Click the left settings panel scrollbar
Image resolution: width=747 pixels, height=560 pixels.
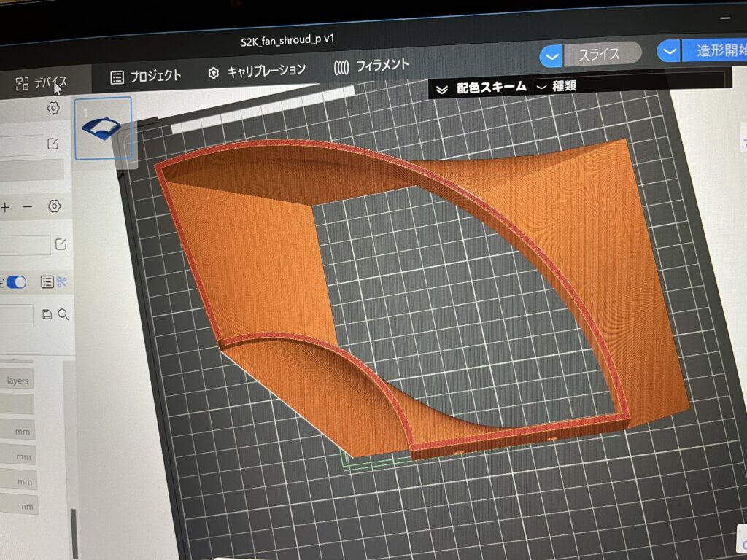coord(74,533)
